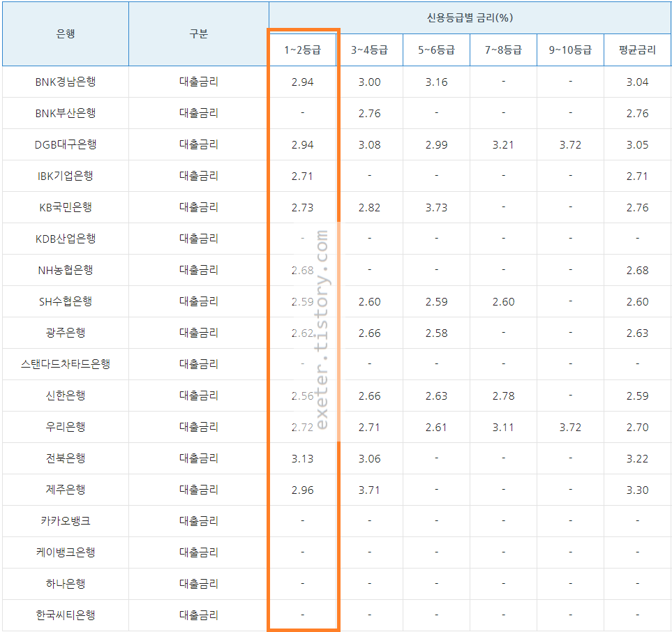This screenshot has height=632, width=672.
Task: Click 우리은행's 2.61 rate value
Action: pos(436,427)
